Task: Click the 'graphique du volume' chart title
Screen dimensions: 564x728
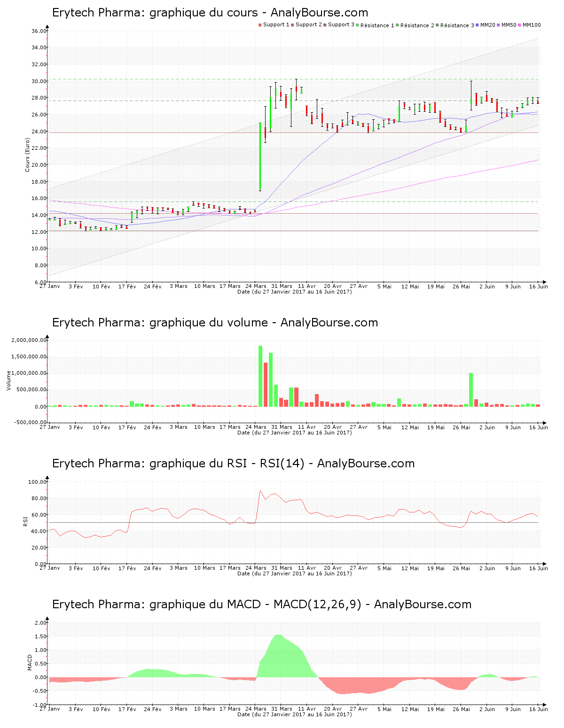Action: pos(215,323)
